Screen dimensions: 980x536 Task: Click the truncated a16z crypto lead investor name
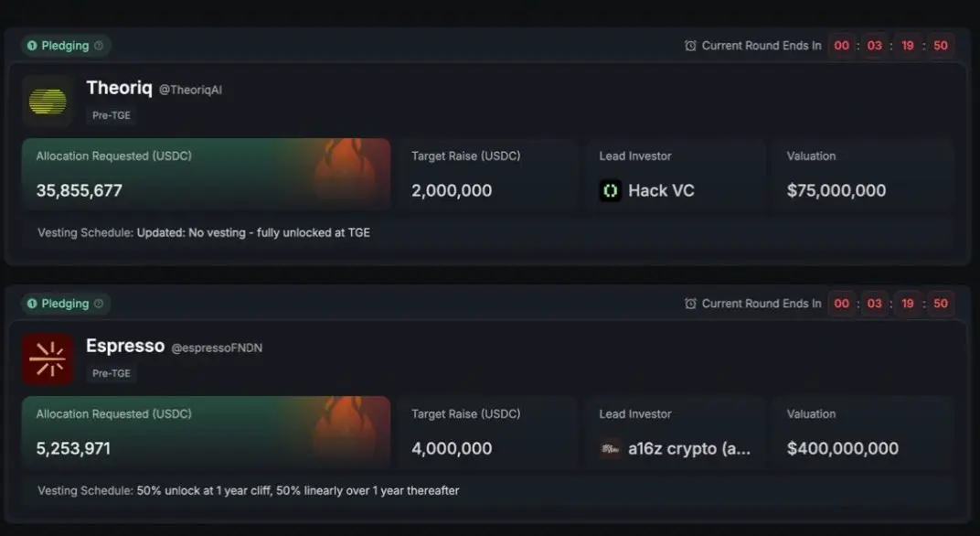click(689, 448)
